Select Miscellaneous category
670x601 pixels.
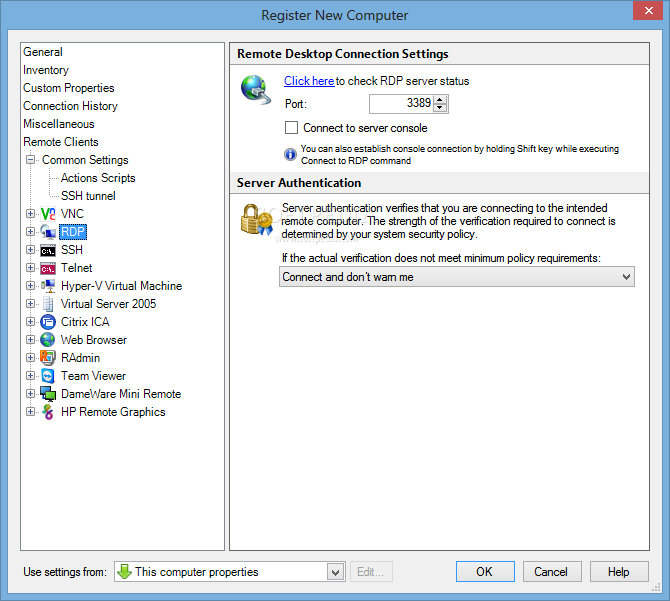[x=59, y=124]
